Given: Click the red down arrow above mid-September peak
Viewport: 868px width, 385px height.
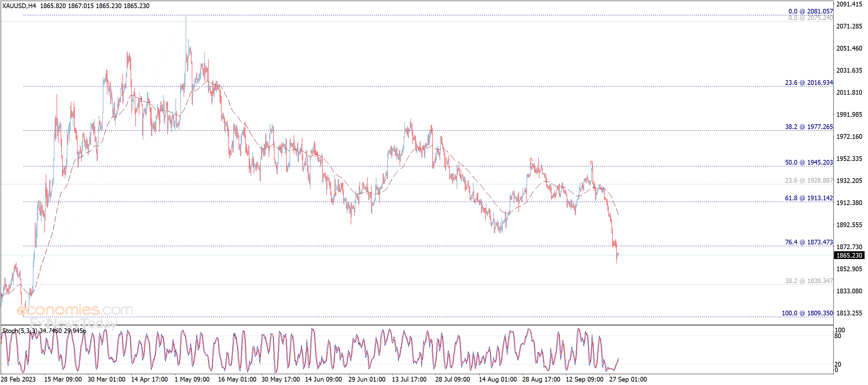Looking at the screenshot, I should [x=591, y=163].
